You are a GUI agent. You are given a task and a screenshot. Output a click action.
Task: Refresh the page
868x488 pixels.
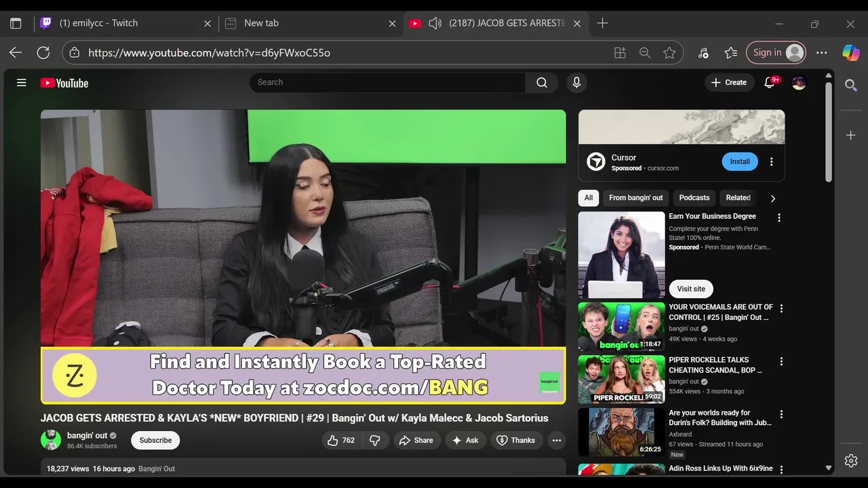43,53
